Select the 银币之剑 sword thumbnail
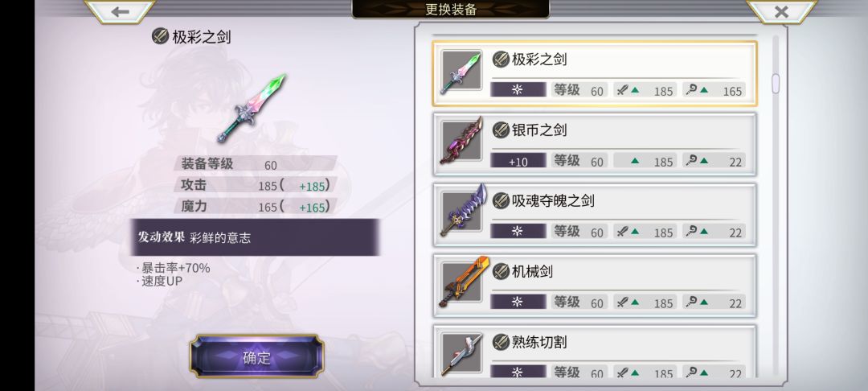868x391 pixels. click(461, 142)
